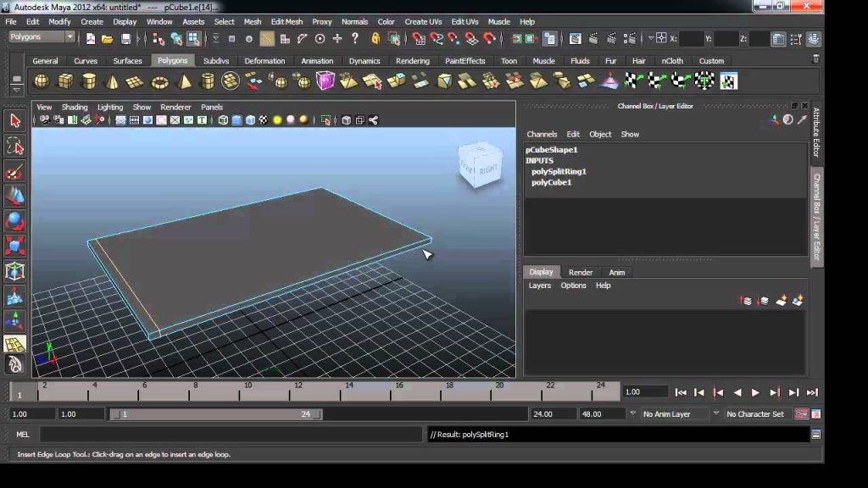Screen dimensions: 868x488
Task: Click the current frame field 1.00
Action: tap(644, 391)
